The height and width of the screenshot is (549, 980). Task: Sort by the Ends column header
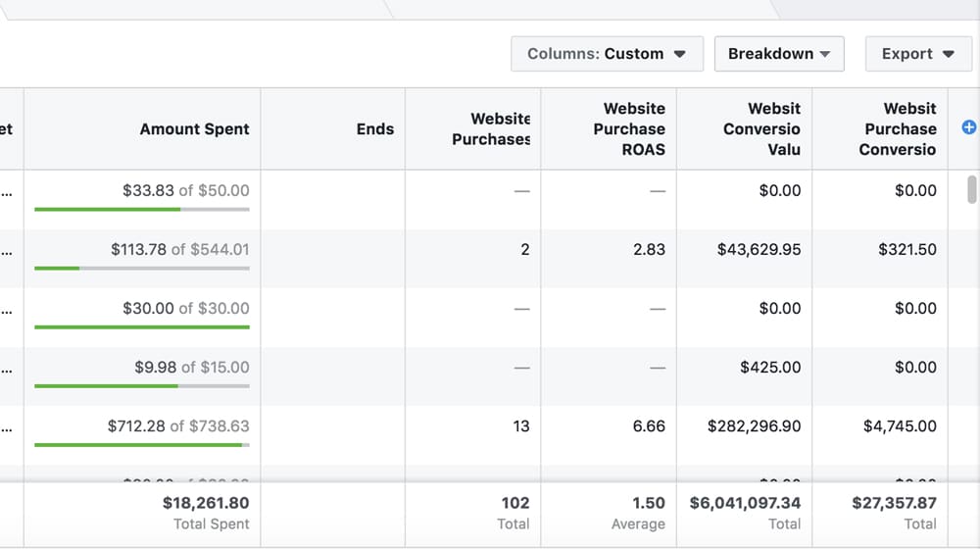374,129
